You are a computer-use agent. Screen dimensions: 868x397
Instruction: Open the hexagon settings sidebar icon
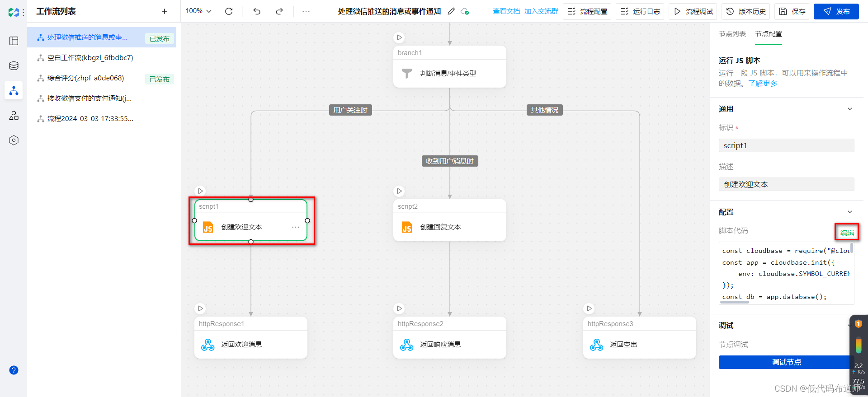point(14,140)
